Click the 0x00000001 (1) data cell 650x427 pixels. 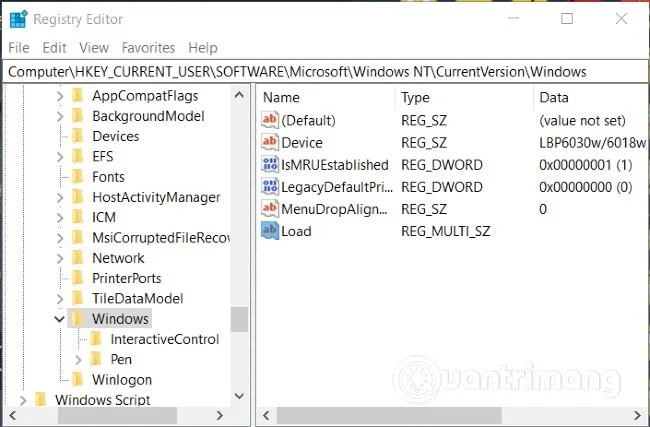point(585,165)
